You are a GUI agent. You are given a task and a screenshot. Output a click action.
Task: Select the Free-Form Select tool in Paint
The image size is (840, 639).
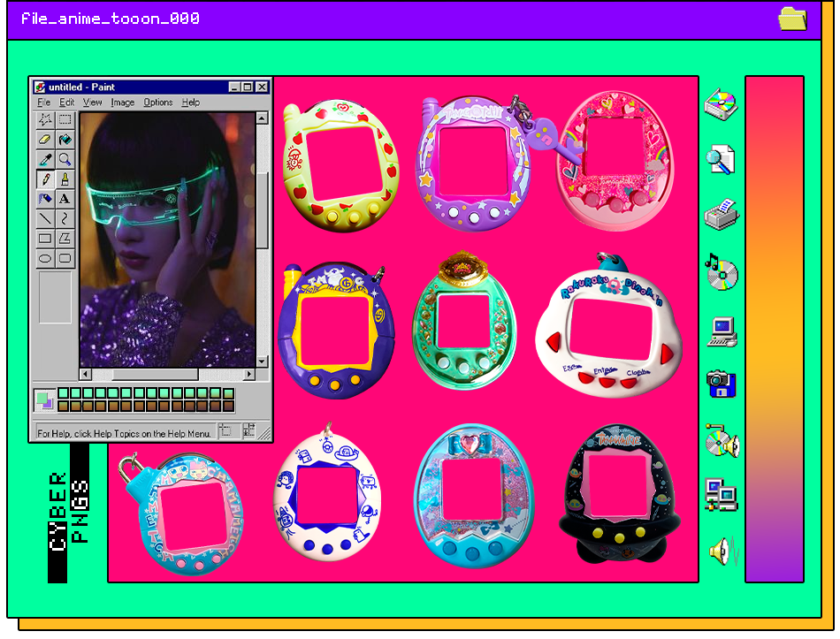pos(45,119)
